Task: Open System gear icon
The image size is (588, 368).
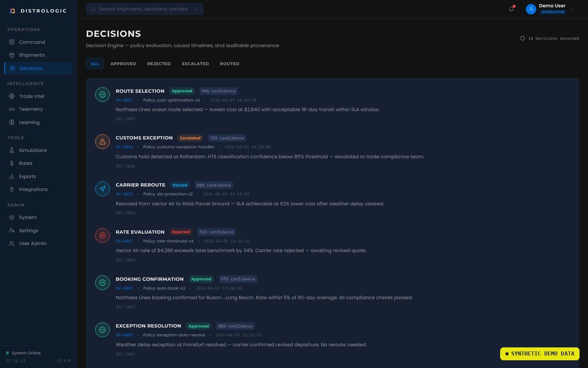Action: pos(12,217)
